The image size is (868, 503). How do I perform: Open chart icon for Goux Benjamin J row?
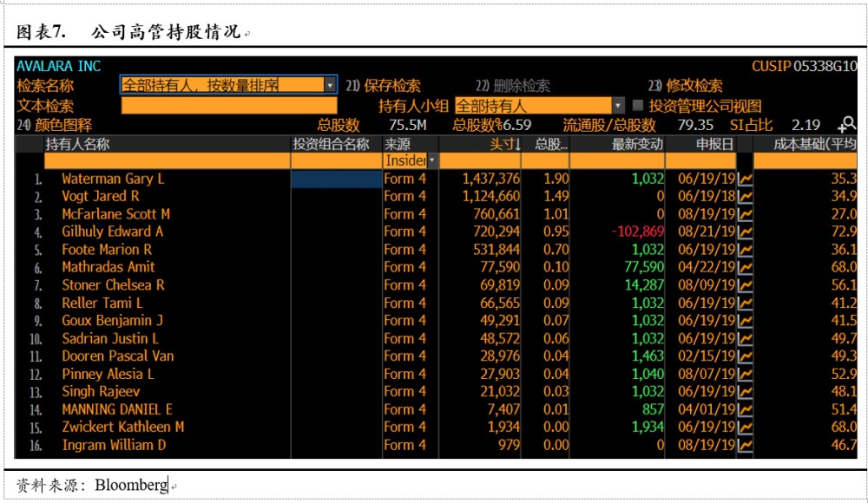[745, 321]
